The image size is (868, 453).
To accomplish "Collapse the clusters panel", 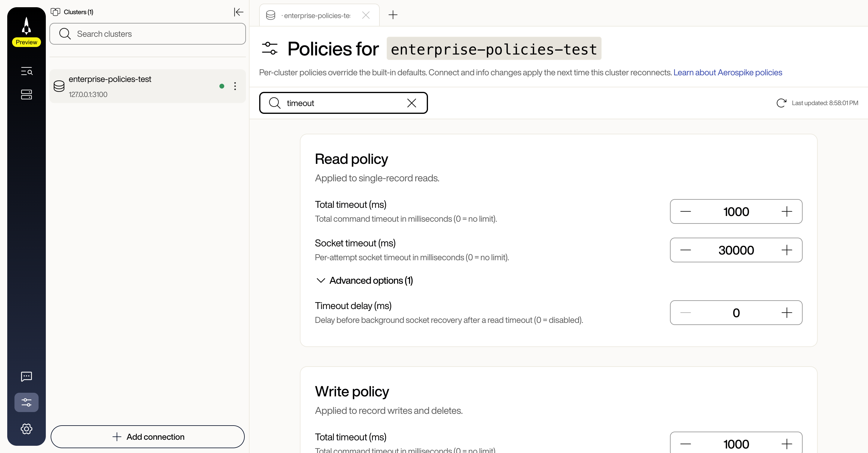I will click(x=238, y=12).
